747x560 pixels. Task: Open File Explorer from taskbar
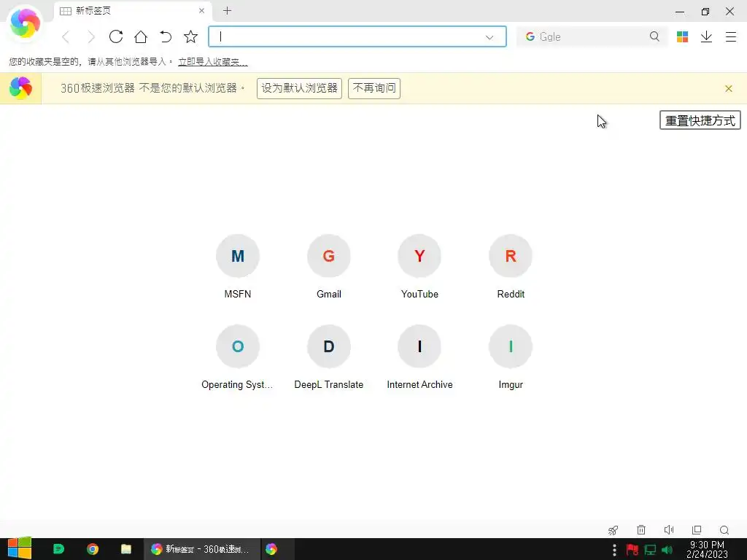[x=126, y=549]
